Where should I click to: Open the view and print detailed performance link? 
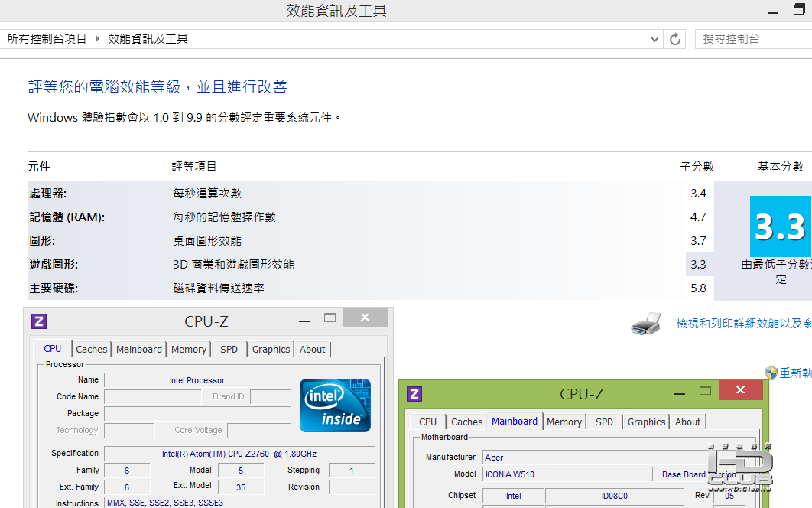(744, 324)
